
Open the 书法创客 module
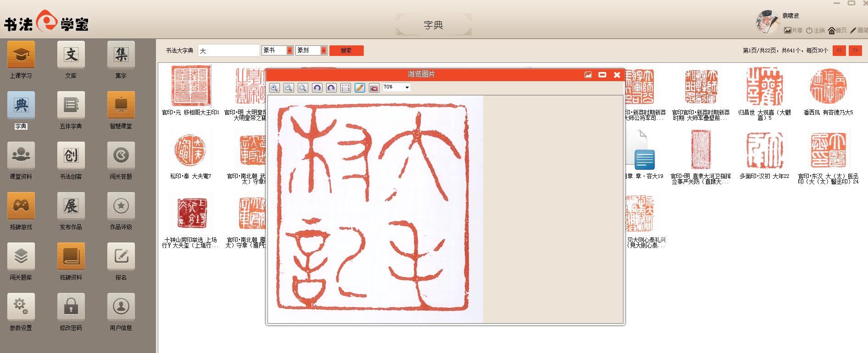click(71, 156)
